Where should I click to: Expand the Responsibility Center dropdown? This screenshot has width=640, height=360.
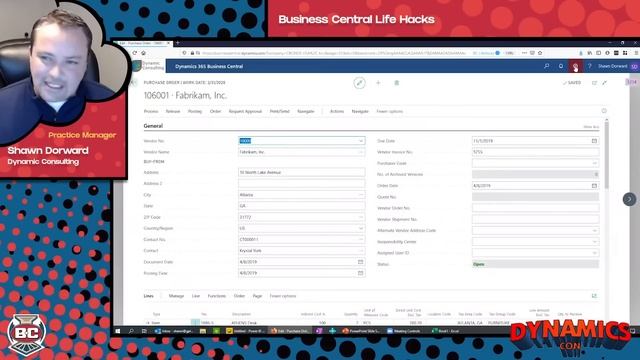[595, 242]
